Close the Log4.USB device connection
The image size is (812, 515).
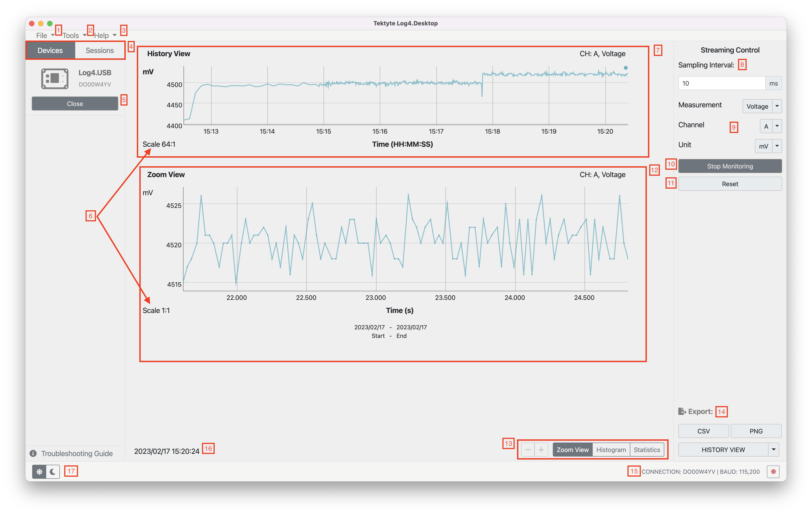point(75,104)
